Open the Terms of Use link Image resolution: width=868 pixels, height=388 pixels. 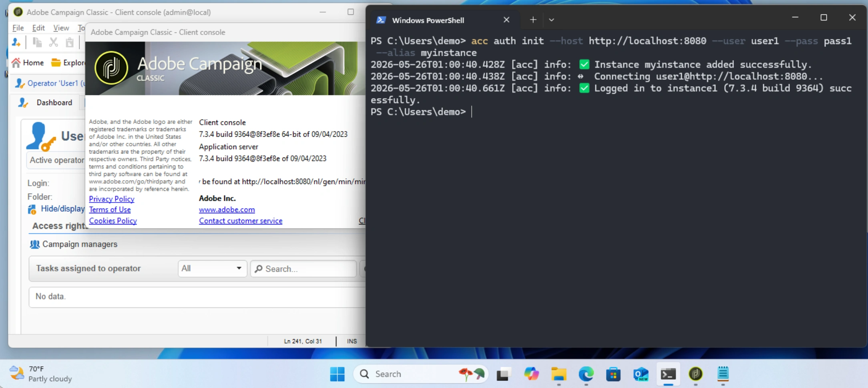pyautogui.click(x=110, y=210)
